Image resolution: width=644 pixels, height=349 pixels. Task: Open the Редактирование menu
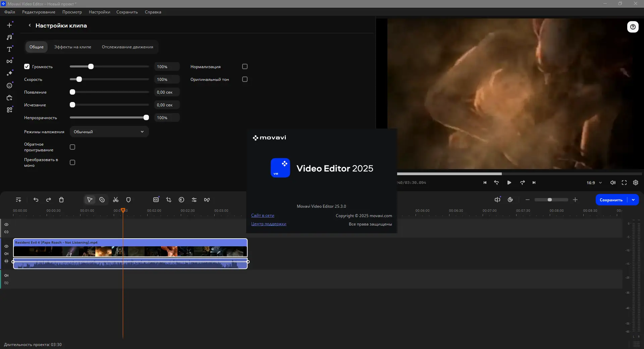[x=39, y=12]
